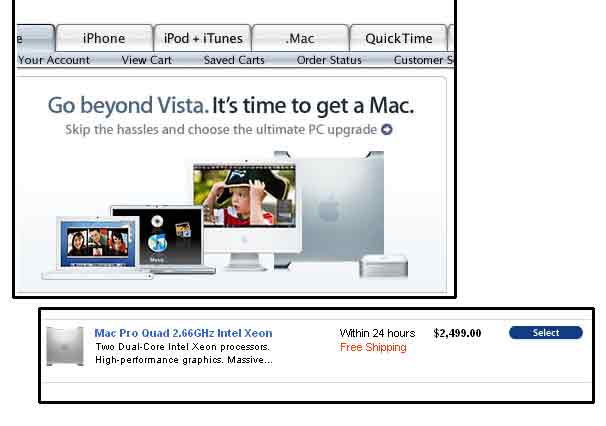
Task: Click the black MacBook image in banner
Action: pyautogui.click(x=163, y=239)
